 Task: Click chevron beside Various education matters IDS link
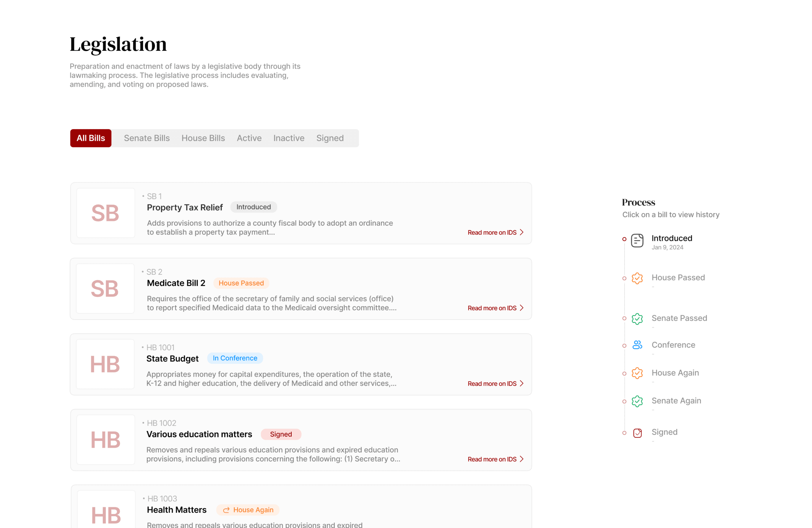(521, 459)
